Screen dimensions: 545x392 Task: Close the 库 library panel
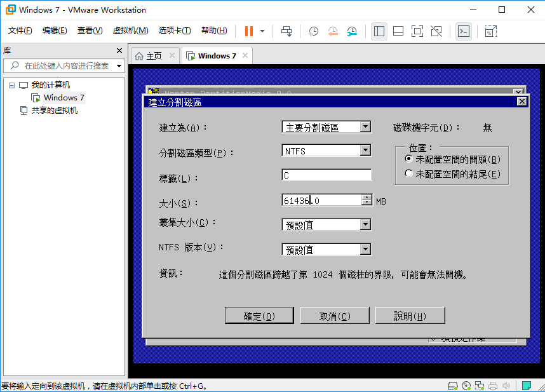click(119, 51)
